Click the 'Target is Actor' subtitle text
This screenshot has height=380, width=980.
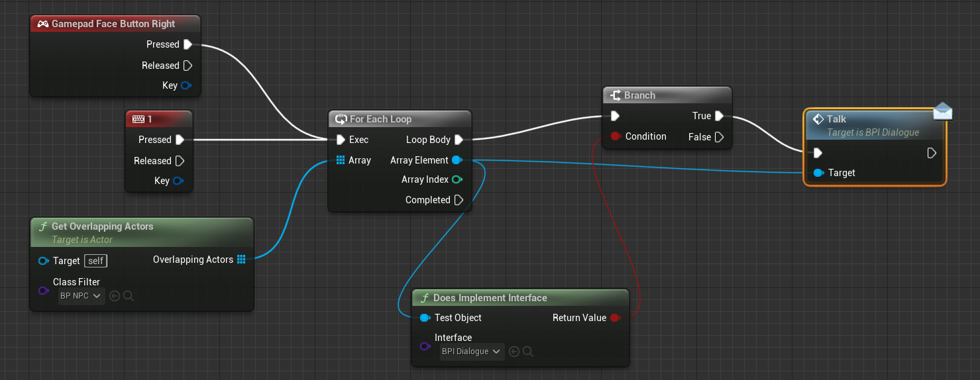click(x=82, y=240)
